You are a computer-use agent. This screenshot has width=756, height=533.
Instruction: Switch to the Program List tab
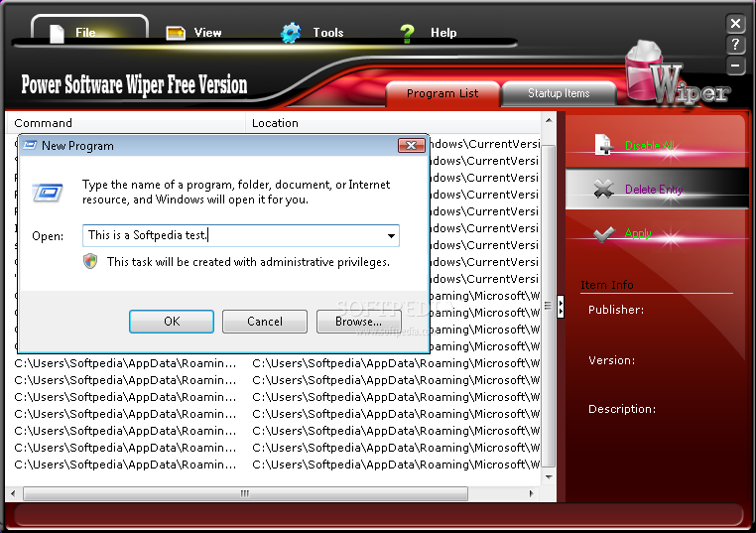(x=442, y=93)
